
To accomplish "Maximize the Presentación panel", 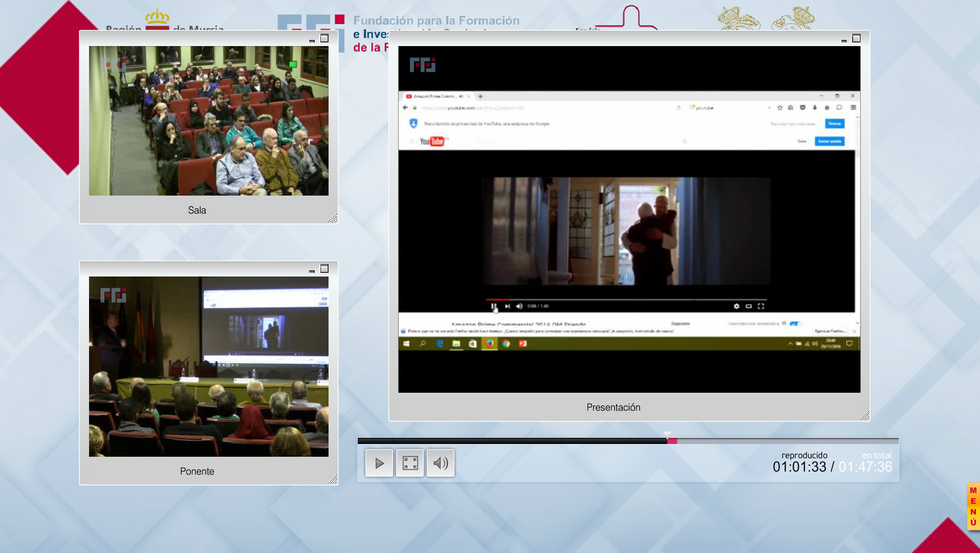I will [856, 38].
